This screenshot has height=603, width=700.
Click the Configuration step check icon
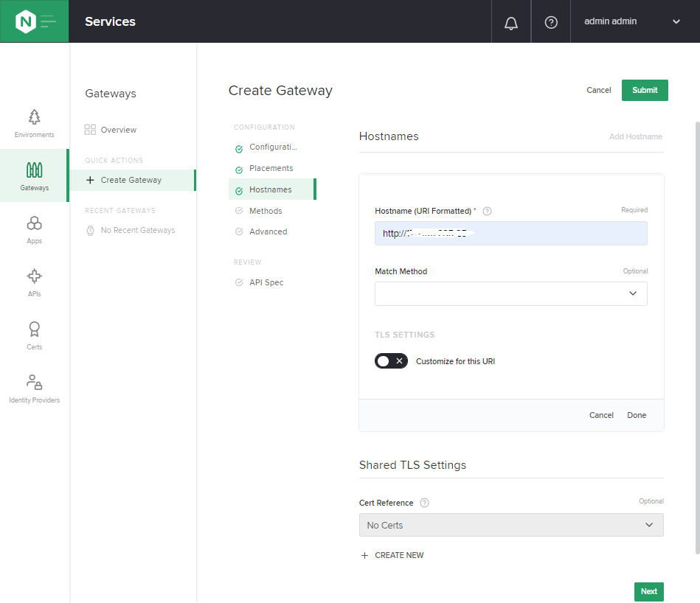click(239, 148)
